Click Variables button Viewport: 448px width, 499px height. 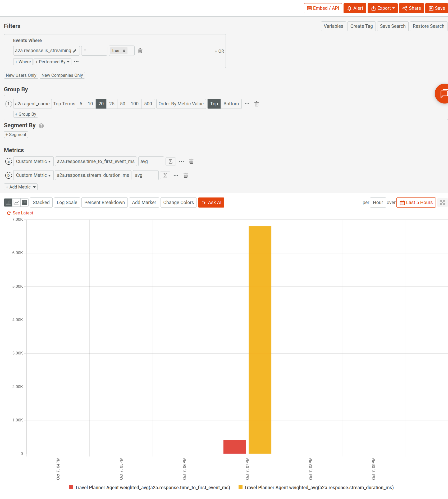click(x=333, y=26)
